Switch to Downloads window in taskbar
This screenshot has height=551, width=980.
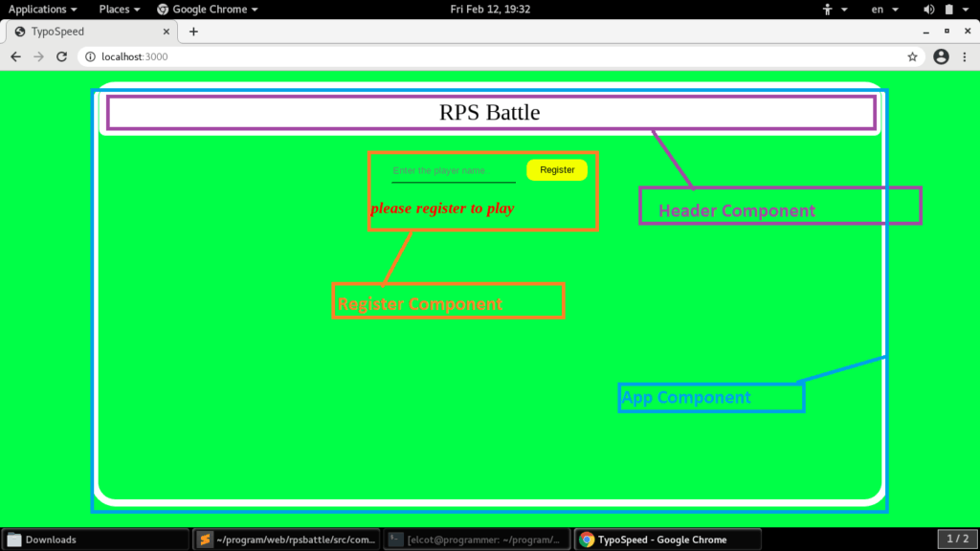pyautogui.click(x=96, y=540)
